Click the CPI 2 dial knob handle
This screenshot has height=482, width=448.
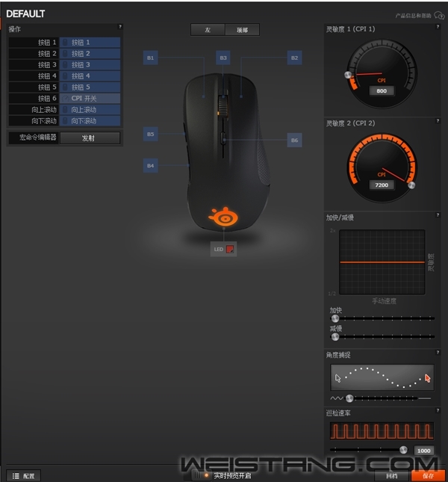tap(411, 185)
